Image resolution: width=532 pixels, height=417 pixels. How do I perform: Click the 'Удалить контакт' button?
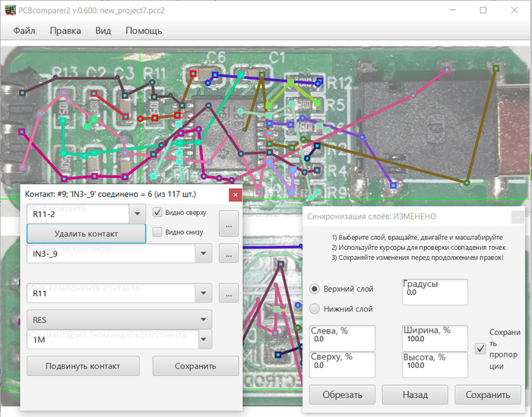pos(86,233)
